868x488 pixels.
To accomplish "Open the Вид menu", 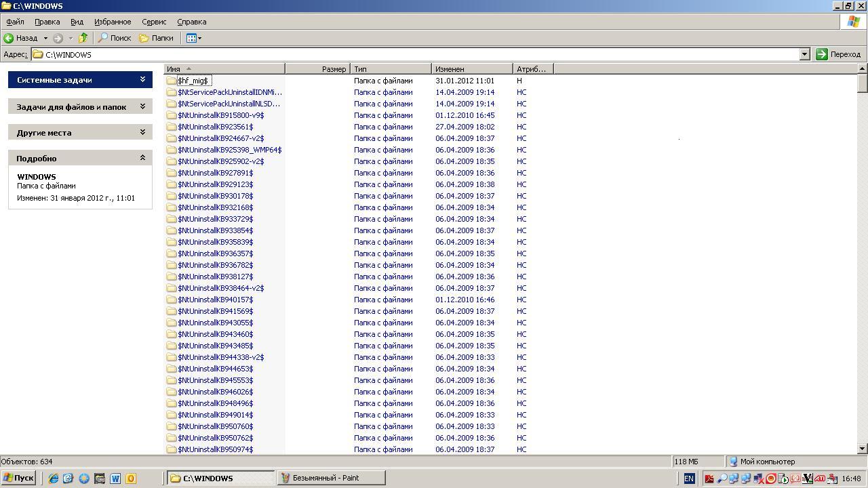I will pos(77,22).
